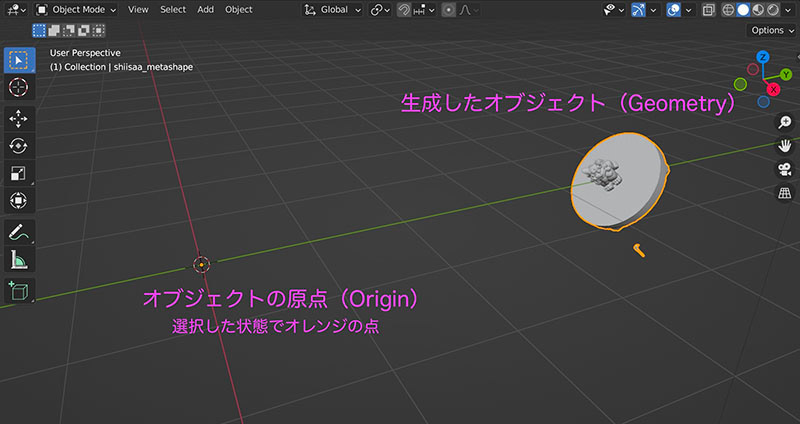Switch to solid viewport shading

(743, 10)
